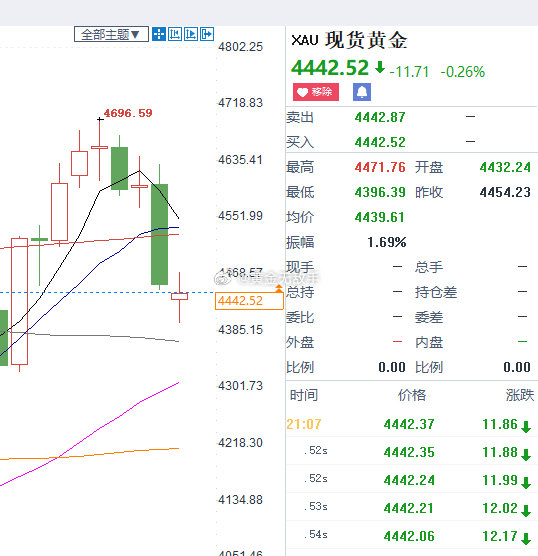538x556 pixels.
Task: Click the third chart layout toolbar icon
Action: click(x=190, y=34)
